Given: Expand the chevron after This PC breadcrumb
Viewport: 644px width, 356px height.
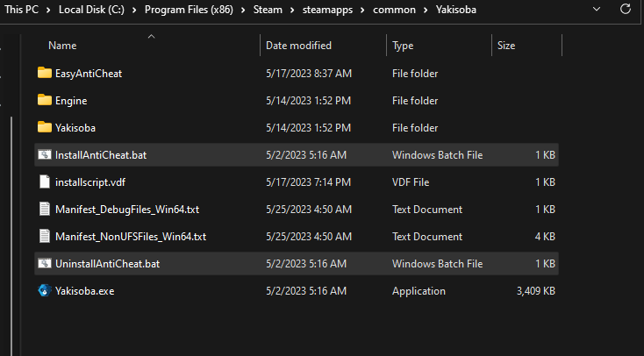Looking at the screenshot, I should (48, 10).
